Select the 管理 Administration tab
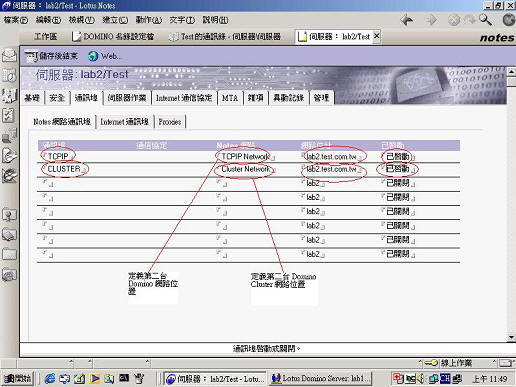 321,98
